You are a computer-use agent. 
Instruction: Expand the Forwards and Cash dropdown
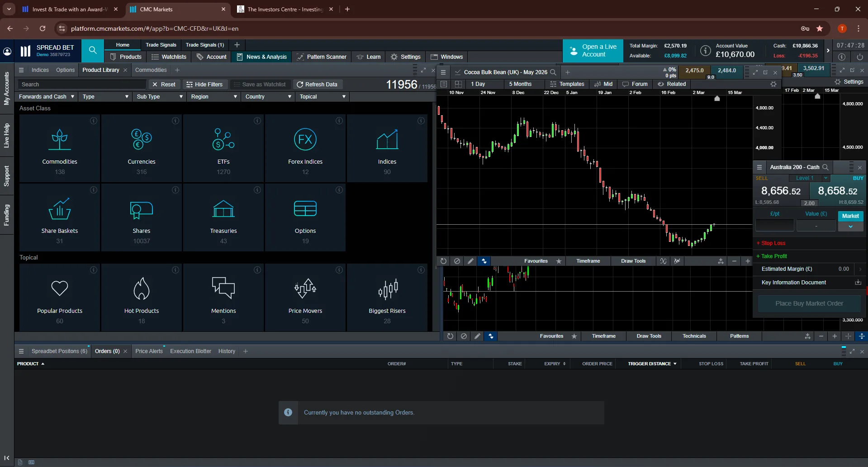tap(46, 97)
